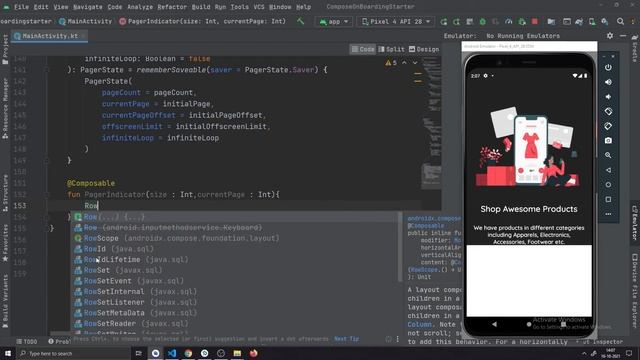Click the completion list scrollbar
Viewport: 640px width, 360px height.
[x=400, y=247]
